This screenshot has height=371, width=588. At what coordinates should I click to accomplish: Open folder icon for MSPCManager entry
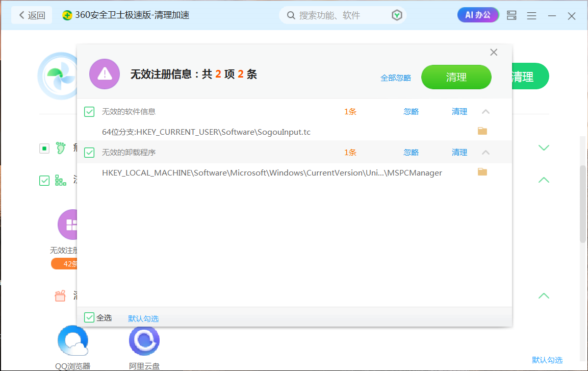point(482,172)
